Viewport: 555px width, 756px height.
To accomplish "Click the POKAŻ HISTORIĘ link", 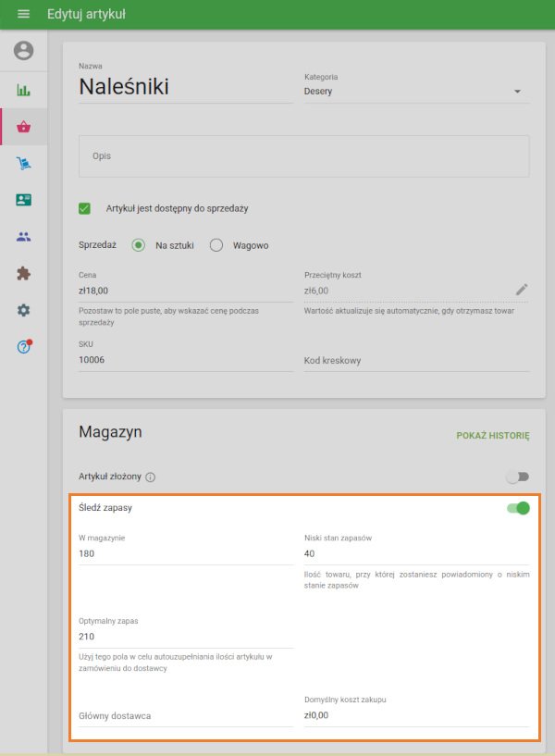I will tap(492, 435).
